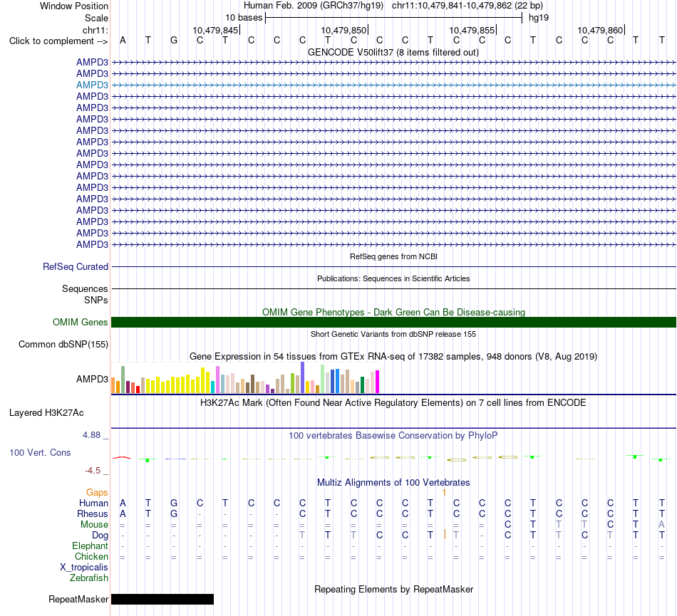This screenshot has height=616, width=677.
Task: Click the 'Click to complement -->' label
Action: pos(58,41)
